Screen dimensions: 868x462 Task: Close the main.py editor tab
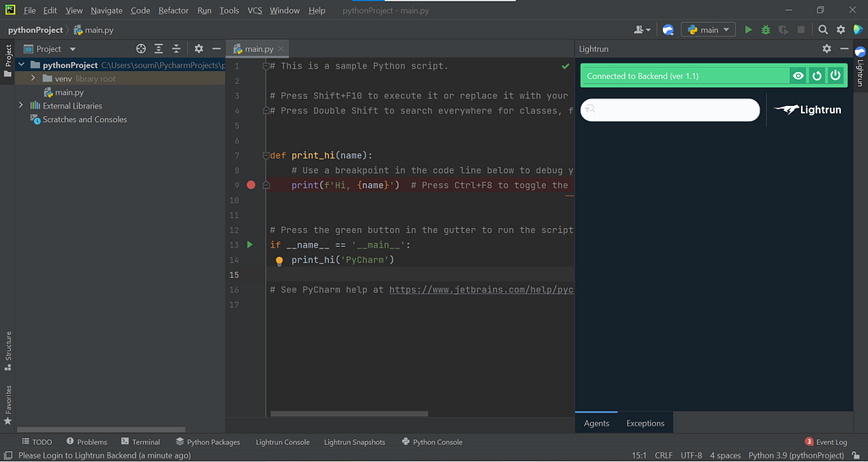pyautogui.click(x=281, y=48)
